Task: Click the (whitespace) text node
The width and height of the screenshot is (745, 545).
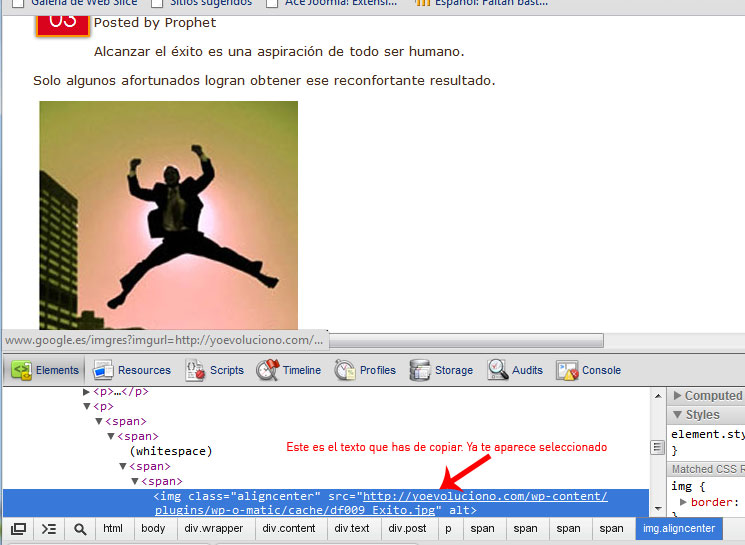Action: (171, 451)
